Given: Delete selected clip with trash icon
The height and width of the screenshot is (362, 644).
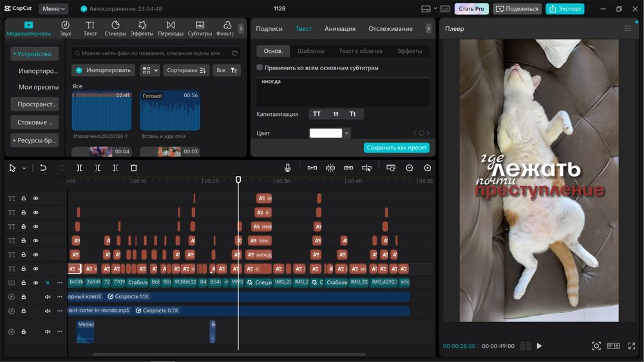Looking at the screenshot, I should point(134,168).
